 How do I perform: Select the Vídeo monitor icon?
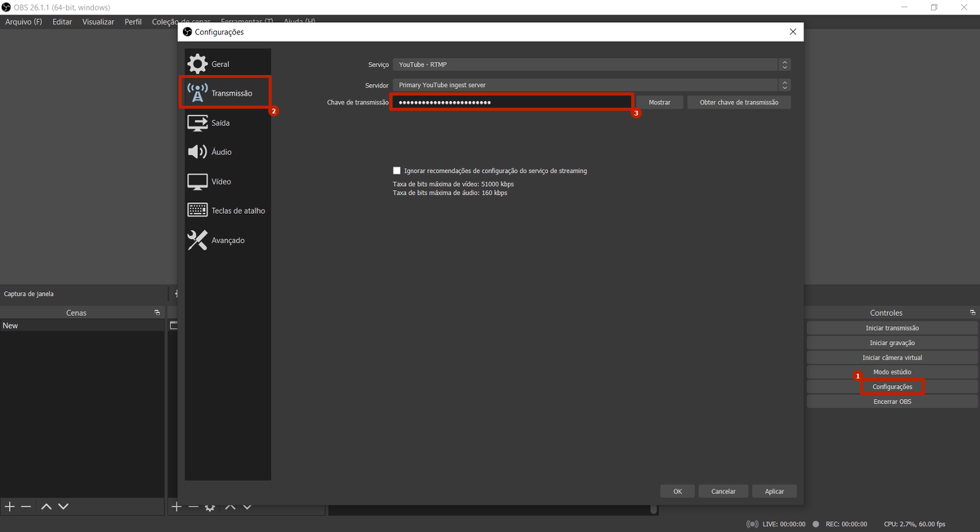197,181
